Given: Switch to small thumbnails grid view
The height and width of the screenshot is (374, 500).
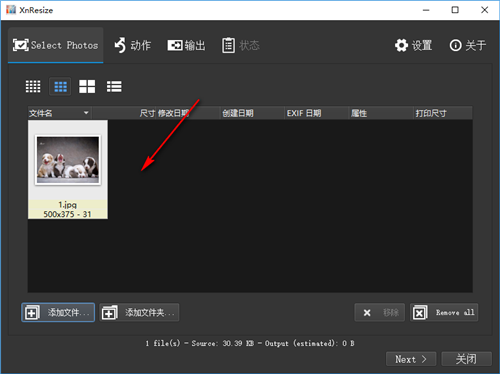Looking at the screenshot, I should (33, 87).
